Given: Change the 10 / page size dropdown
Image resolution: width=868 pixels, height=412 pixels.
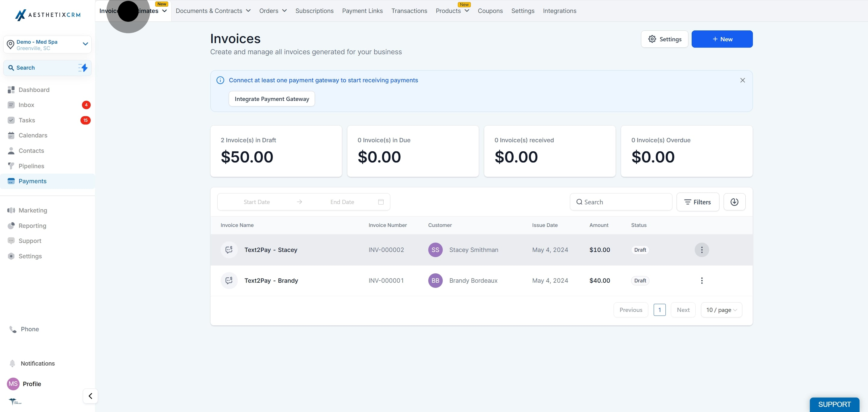Looking at the screenshot, I should pos(722,310).
